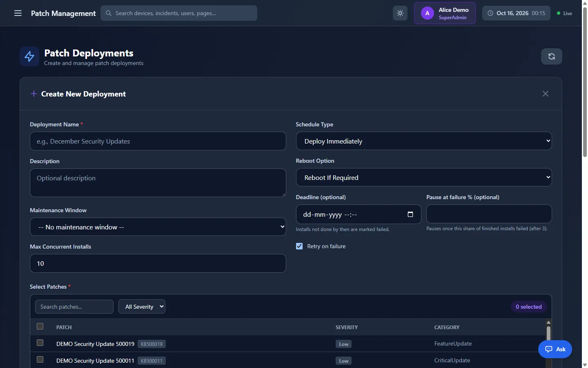
Task: Click the SEVERITY column header
Action: pos(347,327)
